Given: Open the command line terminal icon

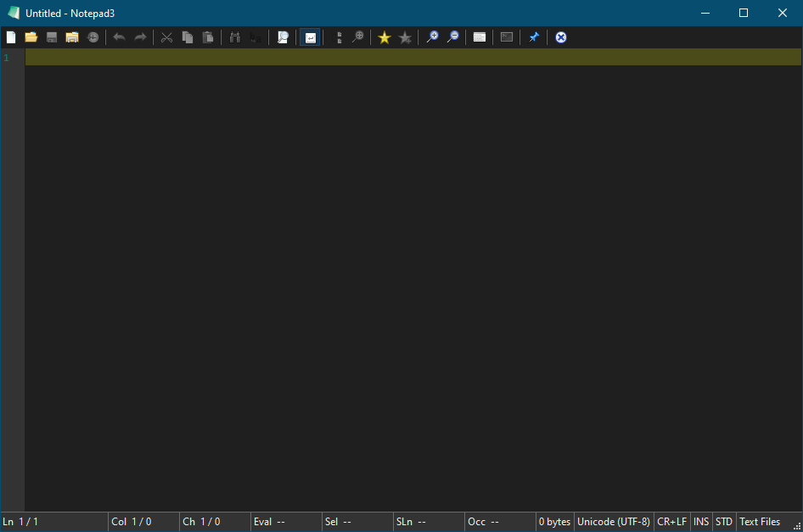Looking at the screenshot, I should click(507, 37).
